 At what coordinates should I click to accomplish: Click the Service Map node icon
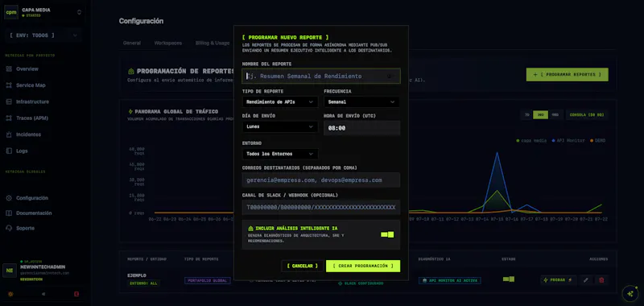click(9, 85)
